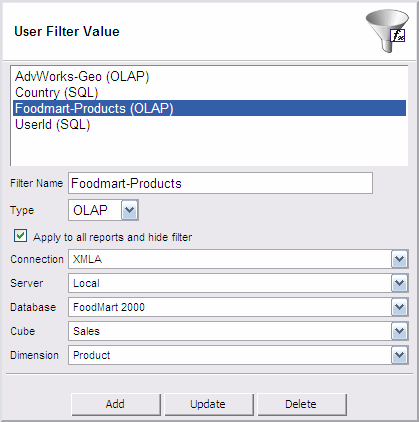Select Country (SQL) filter entry
The height and width of the screenshot is (422, 419).
[57, 93]
